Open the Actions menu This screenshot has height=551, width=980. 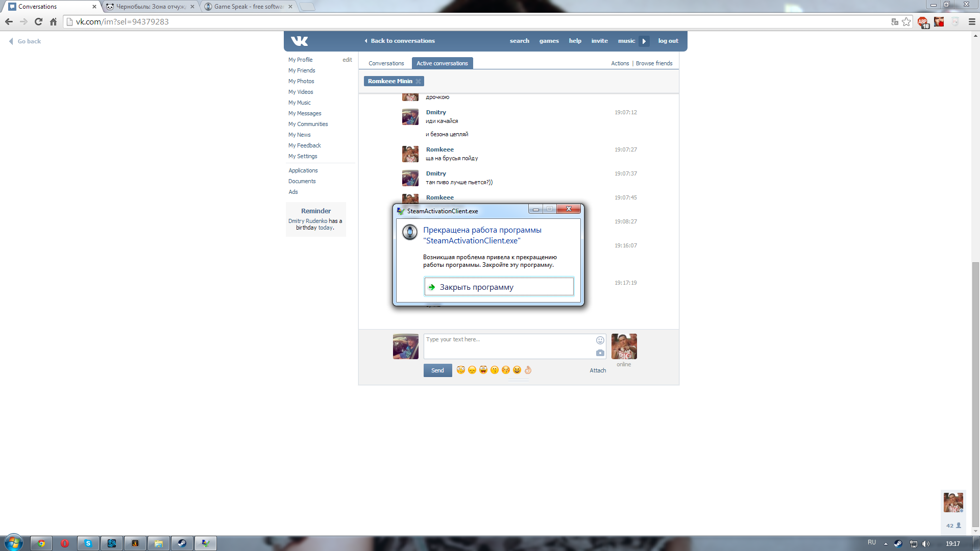click(620, 63)
